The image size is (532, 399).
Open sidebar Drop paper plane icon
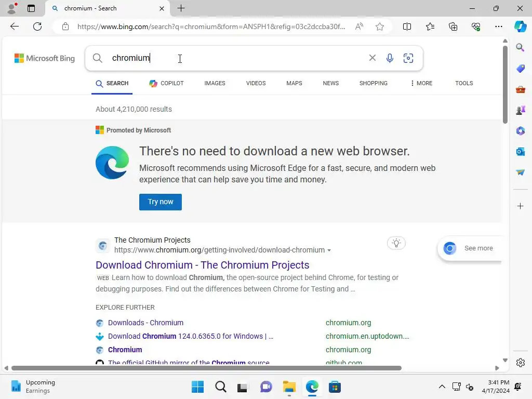pos(520,172)
